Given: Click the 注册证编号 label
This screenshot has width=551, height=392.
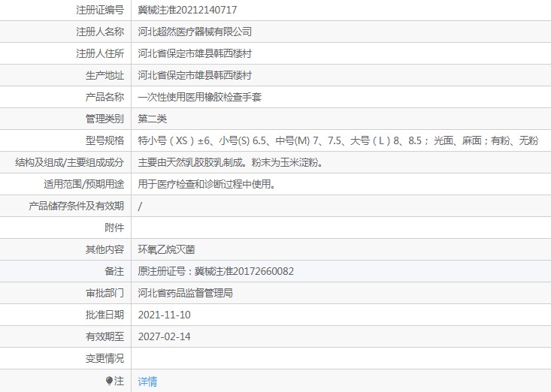Looking at the screenshot, I should coord(100,10).
